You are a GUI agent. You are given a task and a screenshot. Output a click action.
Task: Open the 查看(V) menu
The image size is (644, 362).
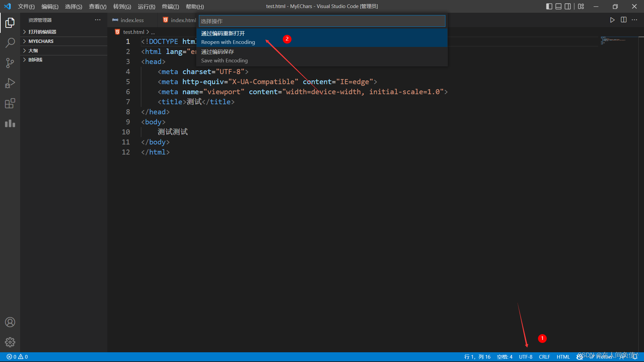(98, 6)
